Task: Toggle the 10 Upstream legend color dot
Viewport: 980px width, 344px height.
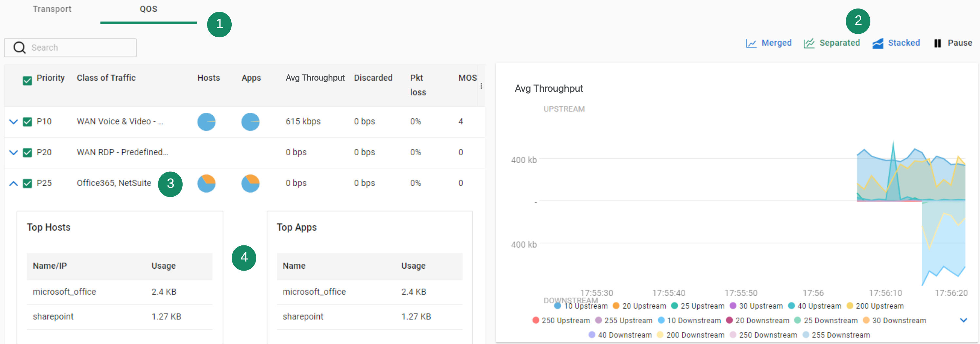Action: tap(558, 306)
